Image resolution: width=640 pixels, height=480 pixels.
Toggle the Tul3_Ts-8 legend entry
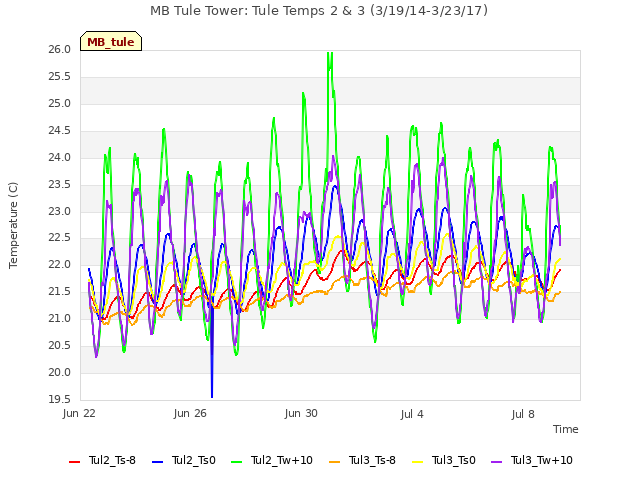coord(362,460)
